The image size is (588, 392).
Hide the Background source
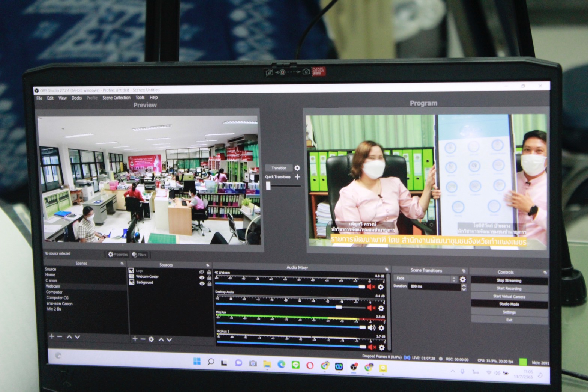click(x=202, y=283)
